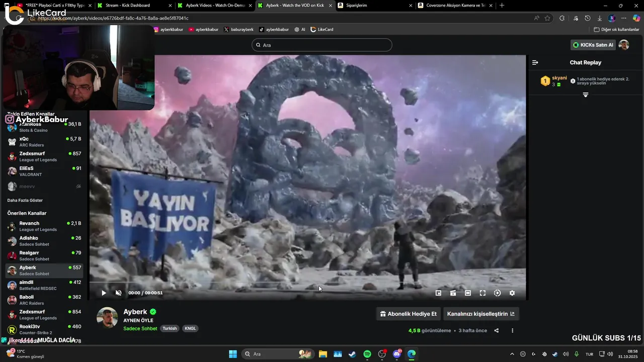Viewport: 644px width, 362px height.
Task: Open the offline meevv channel
Action: click(44, 186)
